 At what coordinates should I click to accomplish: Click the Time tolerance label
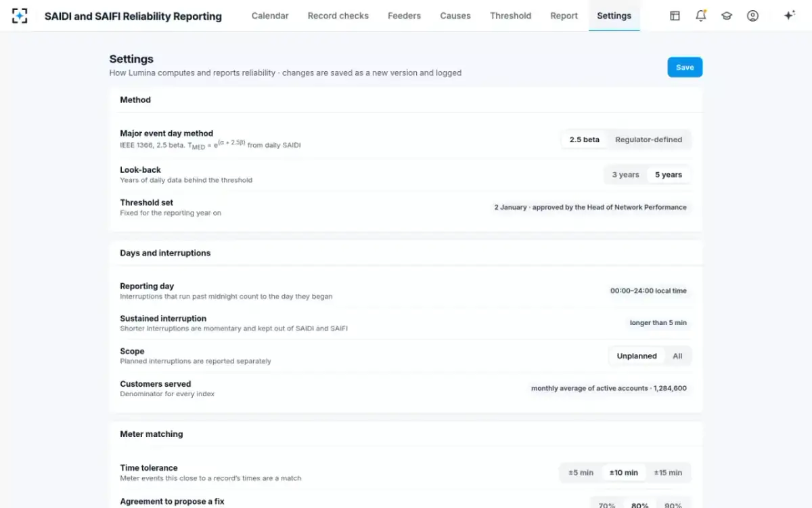coord(148,468)
